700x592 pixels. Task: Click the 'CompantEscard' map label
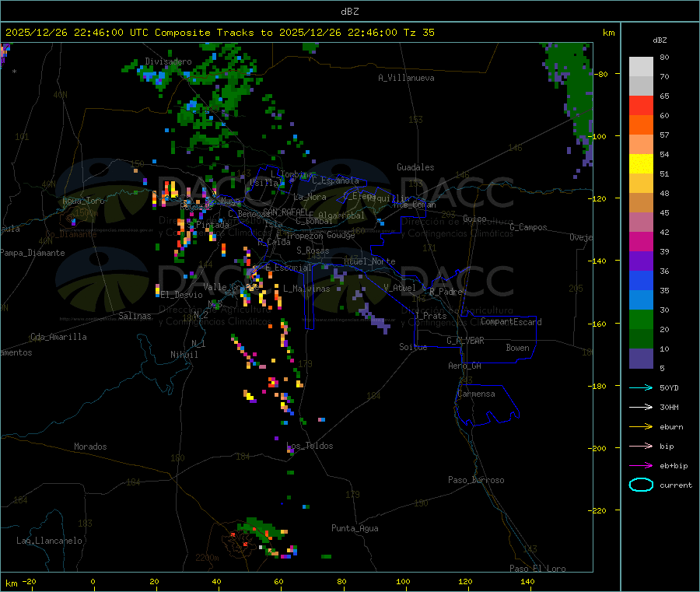[511, 321]
